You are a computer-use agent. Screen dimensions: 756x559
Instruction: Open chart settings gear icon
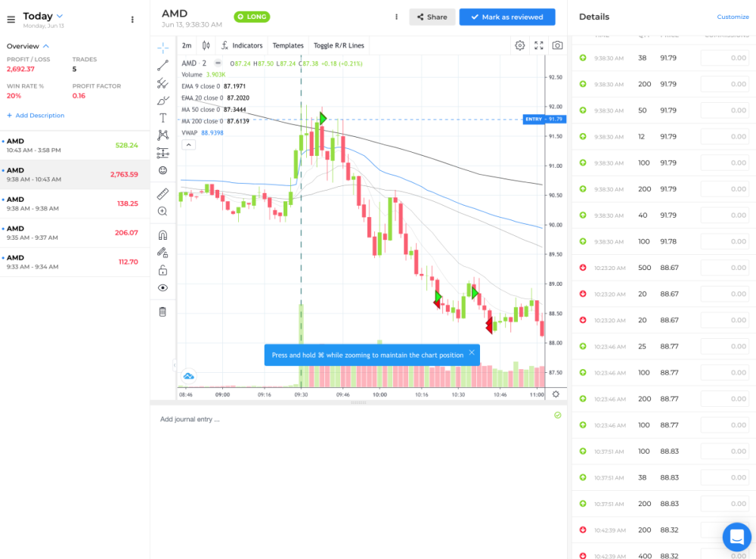point(520,45)
